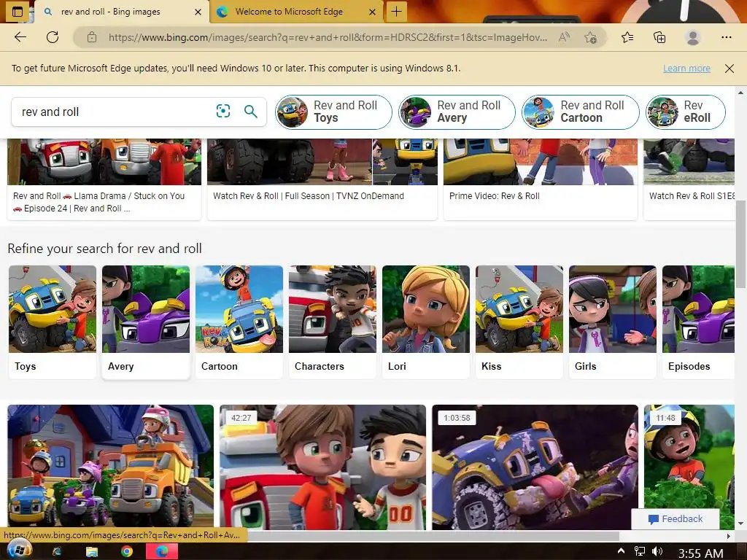
Task: Close the Welcome to Microsoft Edge tab
Action: pyautogui.click(x=373, y=12)
